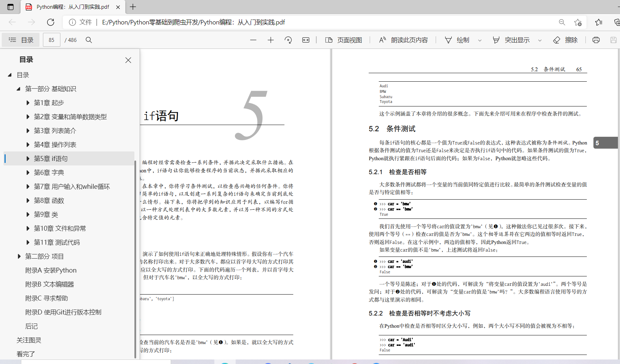Expand 第2章 变量和简单数据类型 chapter

(x=28, y=117)
